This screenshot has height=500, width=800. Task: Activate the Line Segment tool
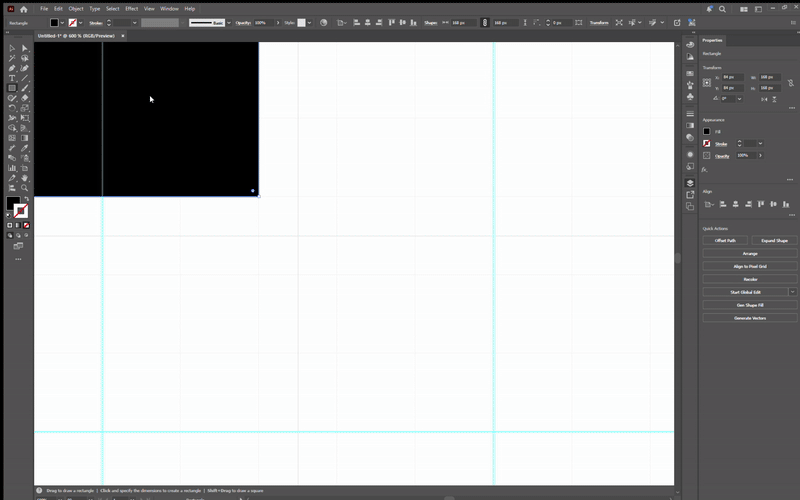click(x=24, y=78)
